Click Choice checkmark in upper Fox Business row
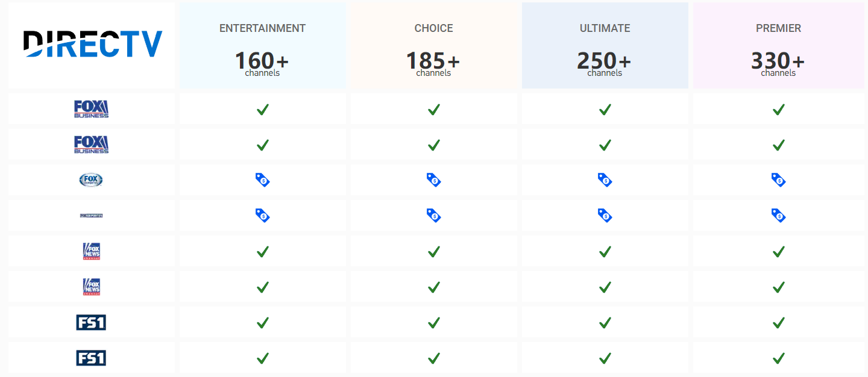This screenshot has width=868, height=377. click(433, 109)
